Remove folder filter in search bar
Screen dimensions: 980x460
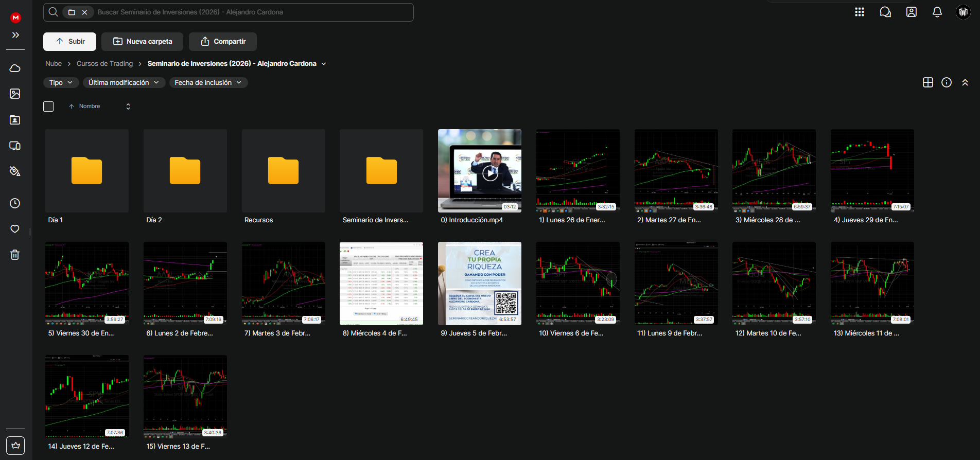pyautogui.click(x=85, y=12)
